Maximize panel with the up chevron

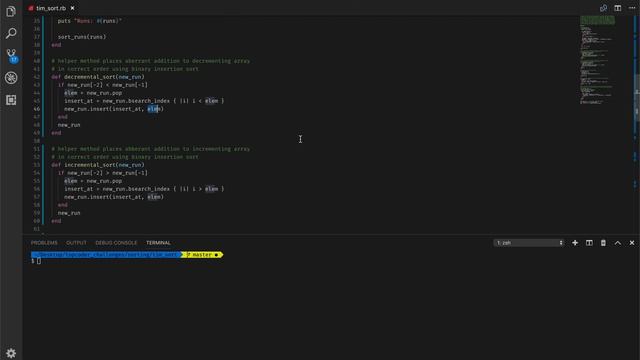pyautogui.click(x=618, y=243)
